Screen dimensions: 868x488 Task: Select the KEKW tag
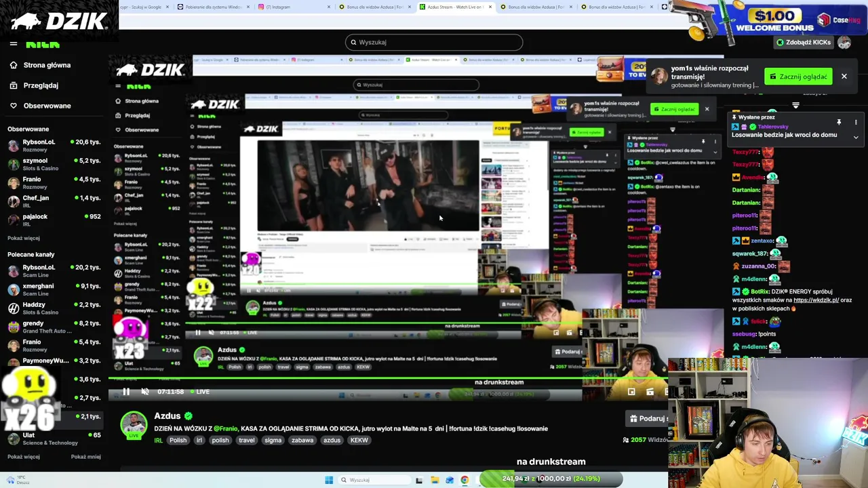359,441
